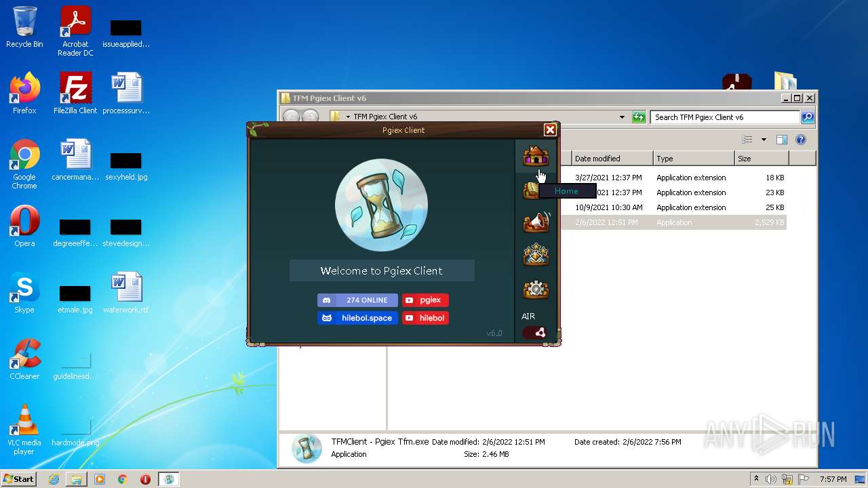Open Windows Explorer taskbar button
The height and width of the screenshot is (488, 868).
77,479
